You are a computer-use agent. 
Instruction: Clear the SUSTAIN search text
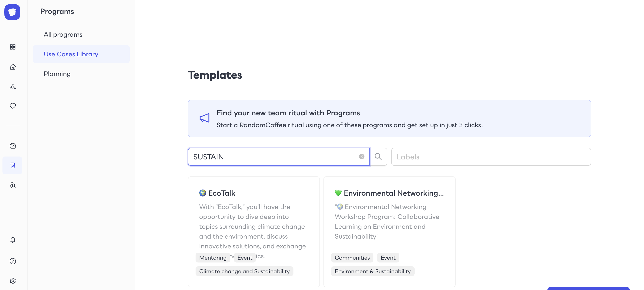point(362,157)
